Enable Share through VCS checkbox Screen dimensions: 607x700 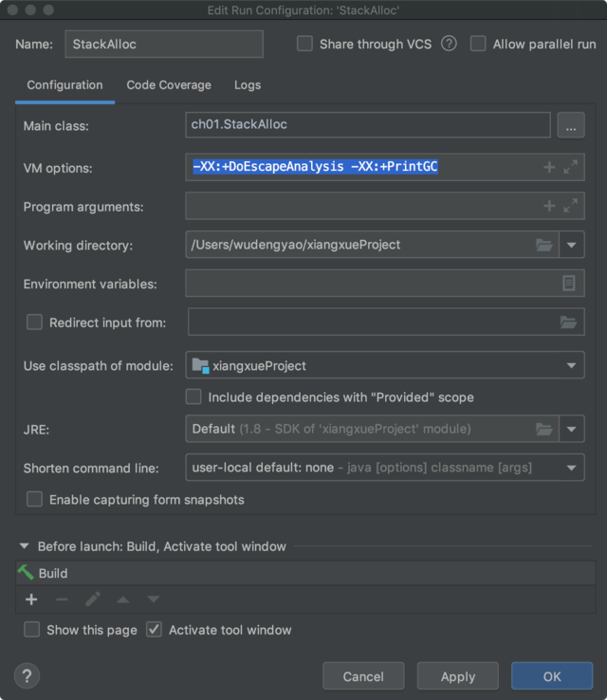[304, 44]
